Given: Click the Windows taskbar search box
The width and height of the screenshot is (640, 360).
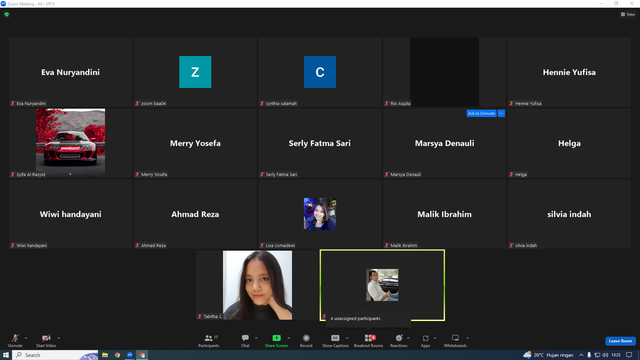Looking at the screenshot, I should click(x=55, y=355).
